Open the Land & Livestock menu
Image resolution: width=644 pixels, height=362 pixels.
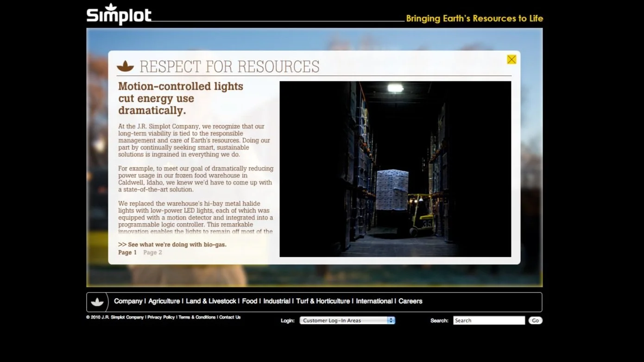point(211,301)
